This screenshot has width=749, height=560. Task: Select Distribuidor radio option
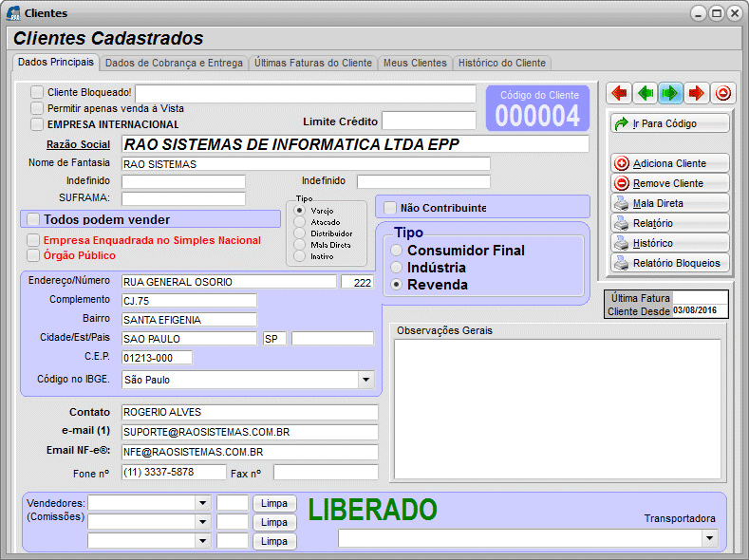pyautogui.click(x=299, y=233)
